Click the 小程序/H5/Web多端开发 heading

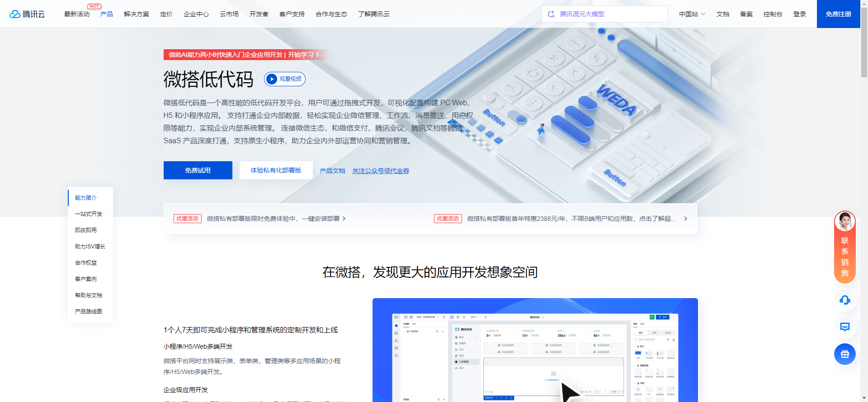click(198, 346)
